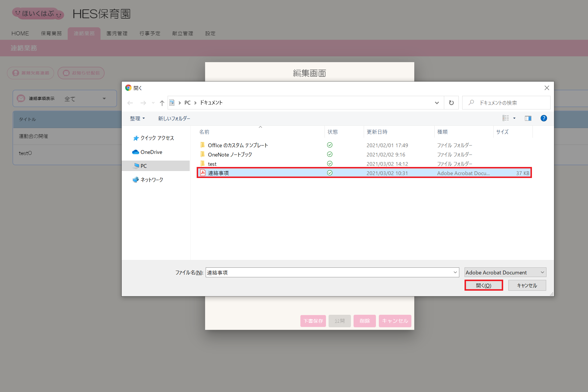Image resolution: width=588 pixels, height=392 pixels.
Task: Refresh the ドキュメント folder listing
Action: click(451, 103)
